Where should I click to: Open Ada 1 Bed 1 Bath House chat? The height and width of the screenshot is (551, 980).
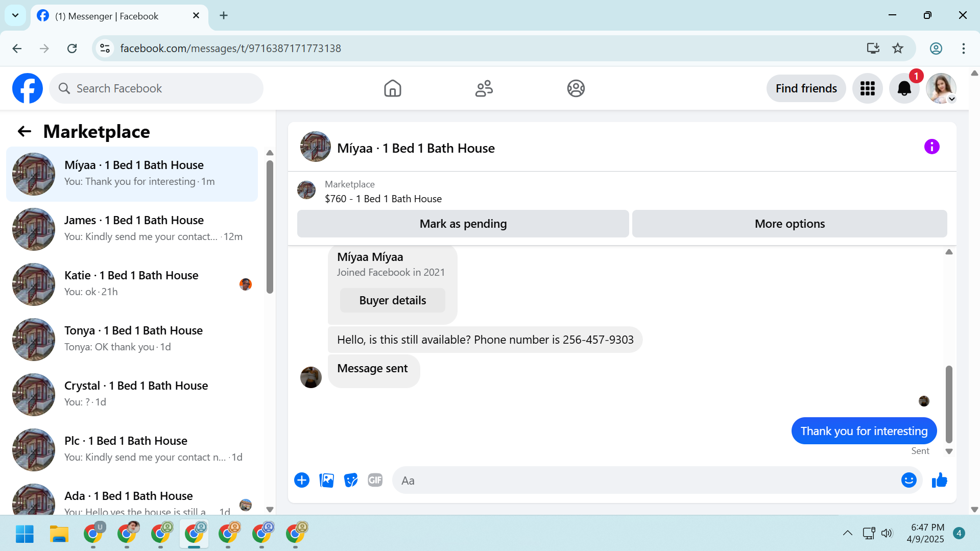coord(132,497)
